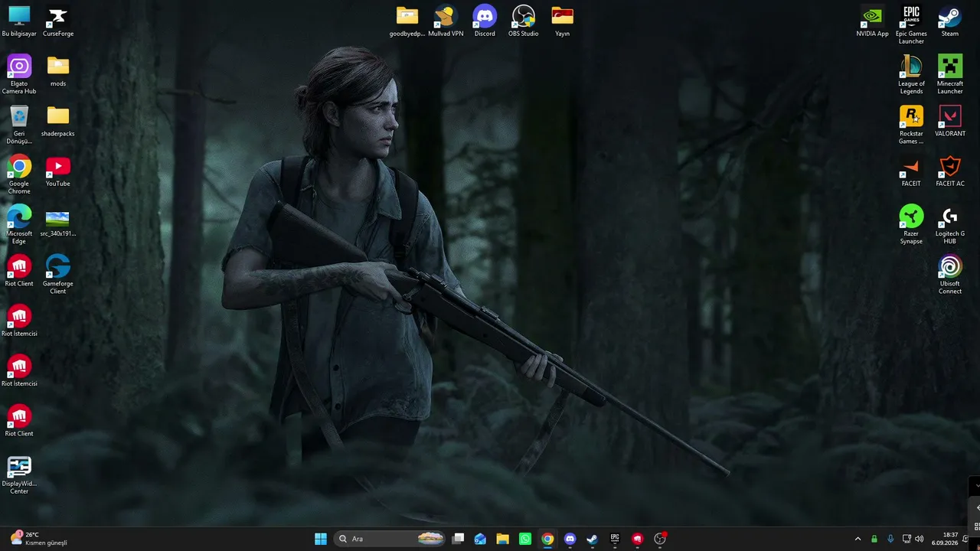Screen dimensions: 980x551
Task: Open the CurseForge desktop shortcut
Action: coord(58,21)
